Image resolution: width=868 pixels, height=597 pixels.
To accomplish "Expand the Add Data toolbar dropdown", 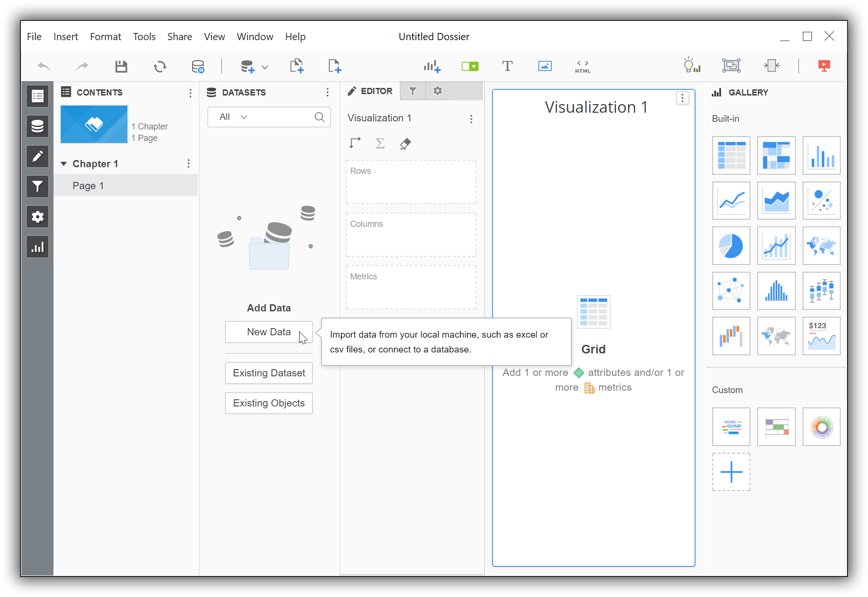I will (x=265, y=66).
